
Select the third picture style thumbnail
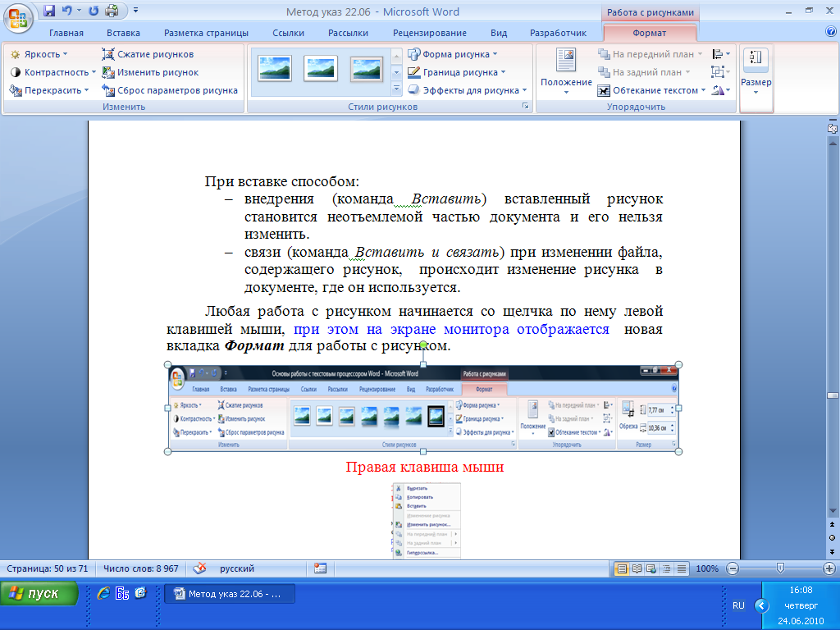(x=367, y=69)
